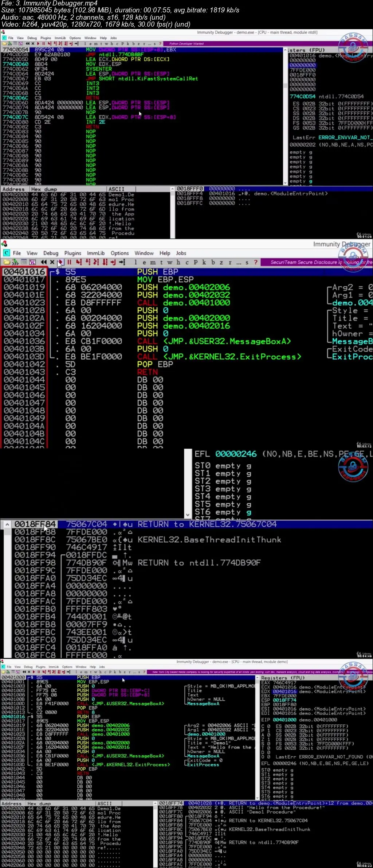Viewport: 373px width, 868px height.
Task: Open Plugins menu in the enlarged menu bar
Action: pos(73,253)
